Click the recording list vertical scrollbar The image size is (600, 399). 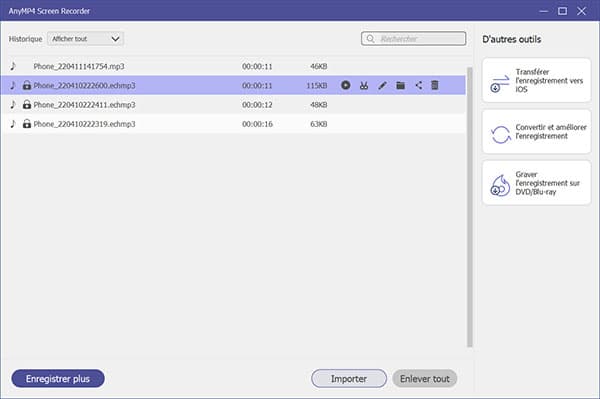470,207
